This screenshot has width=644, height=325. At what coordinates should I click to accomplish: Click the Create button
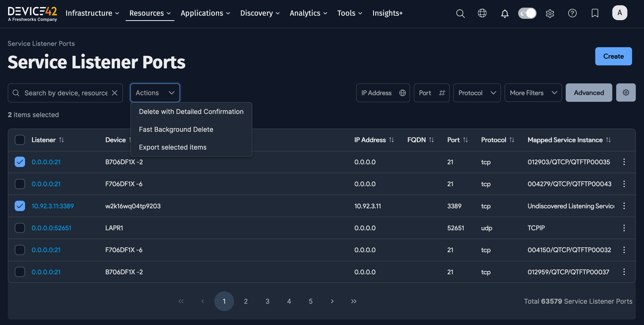613,56
